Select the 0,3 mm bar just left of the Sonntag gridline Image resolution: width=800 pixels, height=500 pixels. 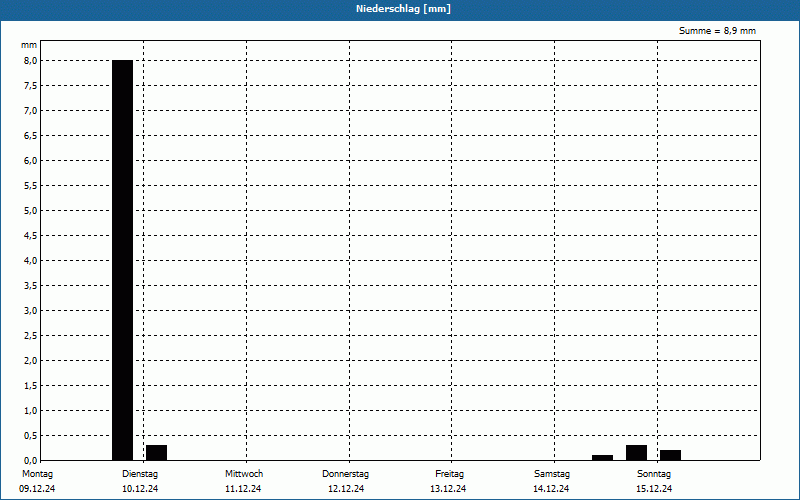(637, 453)
